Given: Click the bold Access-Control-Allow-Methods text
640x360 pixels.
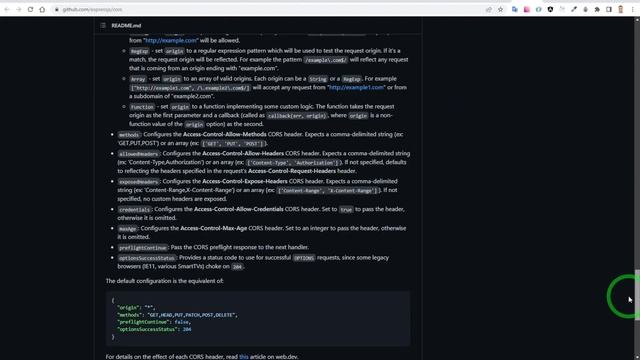Looking at the screenshot, I should coord(224,134).
